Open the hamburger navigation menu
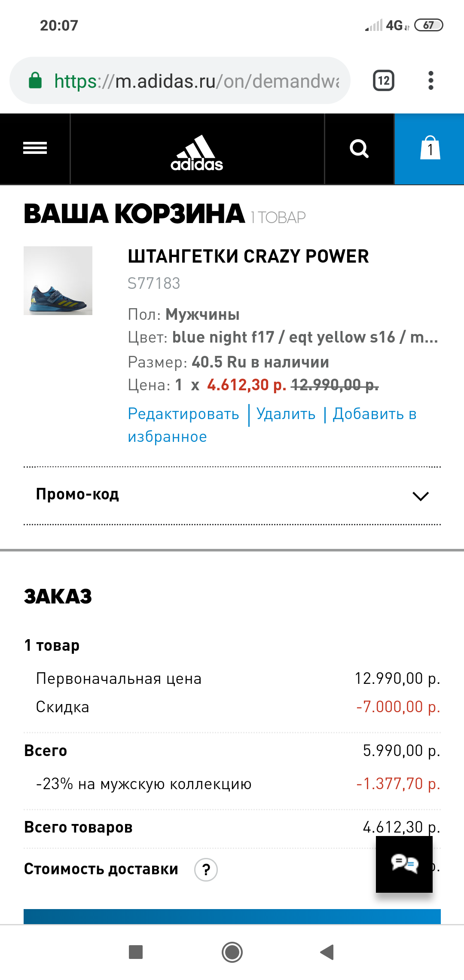464x980 pixels. [34, 149]
